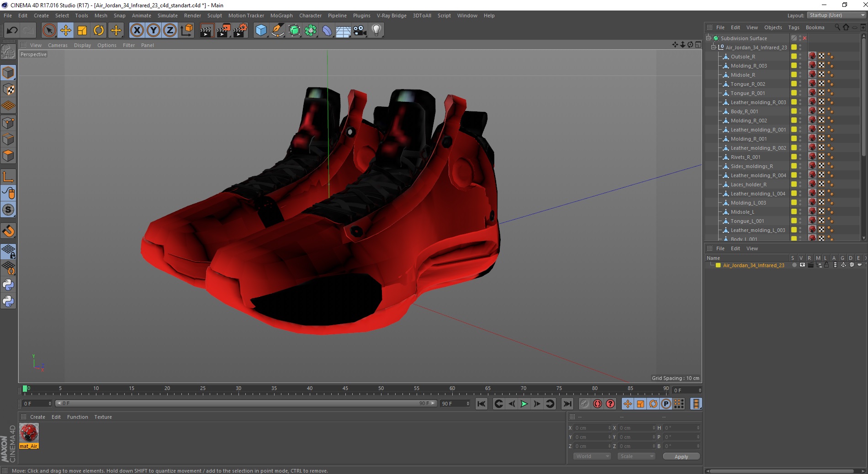The image size is (868, 474).
Task: Click material tag on Molding_R_003
Action: tap(812, 65)
